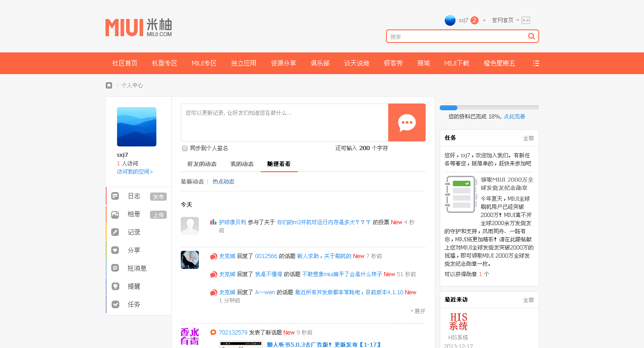Click 个人中心 breadcrumb text
The height and width of the screenshot is (348, 644).
pos(132,85)
